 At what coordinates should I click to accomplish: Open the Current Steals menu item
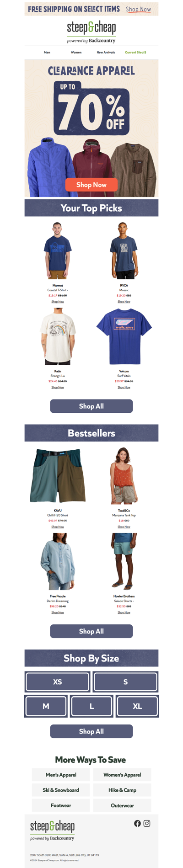(x=136, y=53)
